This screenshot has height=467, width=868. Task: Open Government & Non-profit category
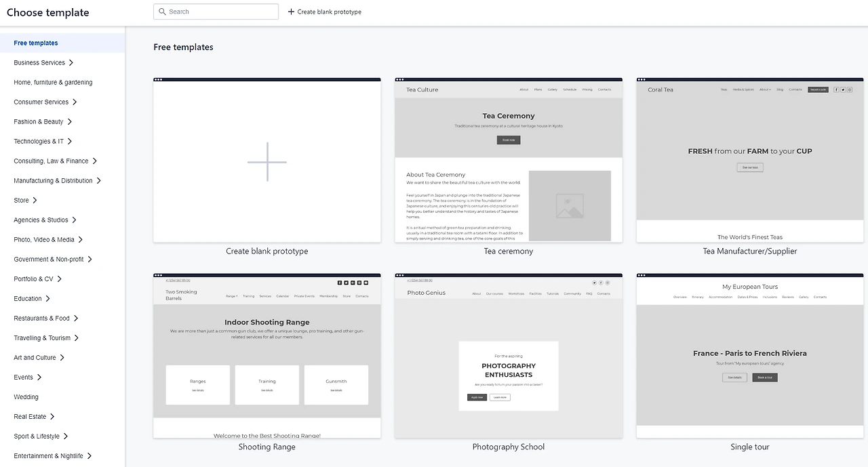coord(49,259)
